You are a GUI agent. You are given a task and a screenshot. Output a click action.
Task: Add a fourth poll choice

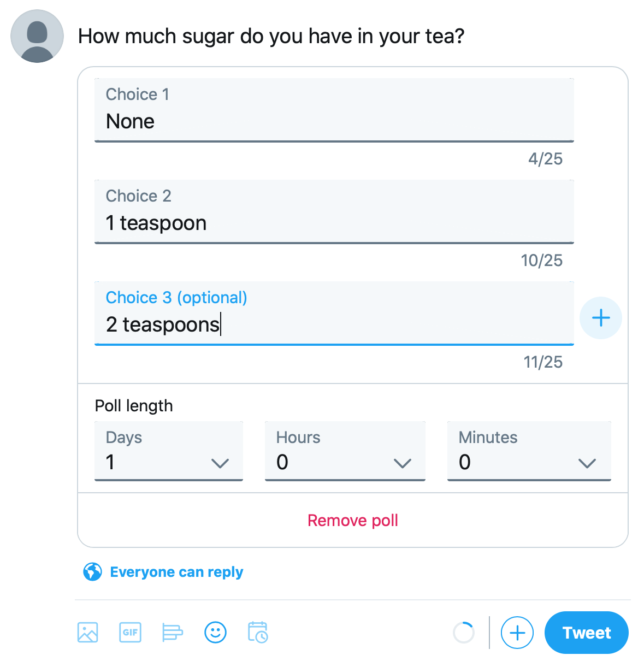coord(601,318)
